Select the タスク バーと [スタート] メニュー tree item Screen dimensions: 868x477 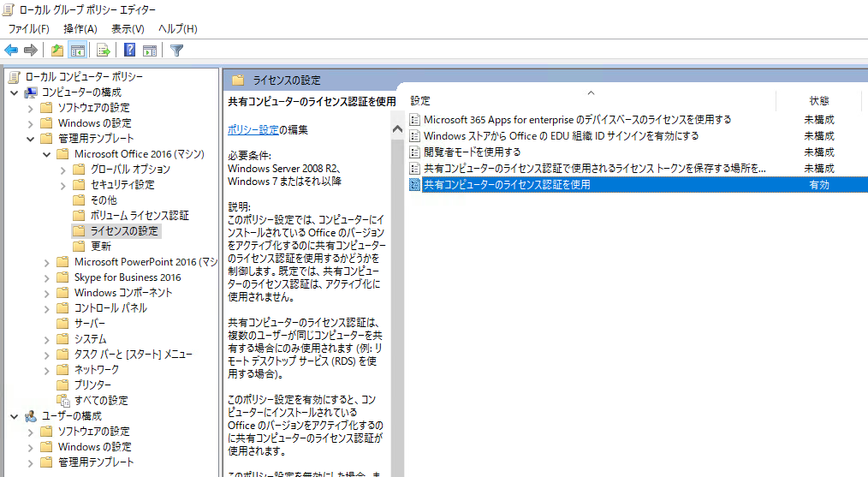tap(133, 354)
